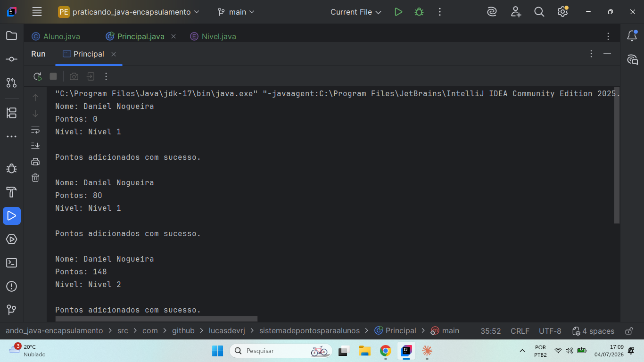Open the Build hammer tool window
Viewport: 644px width, 362px height.
click(12, 192)
